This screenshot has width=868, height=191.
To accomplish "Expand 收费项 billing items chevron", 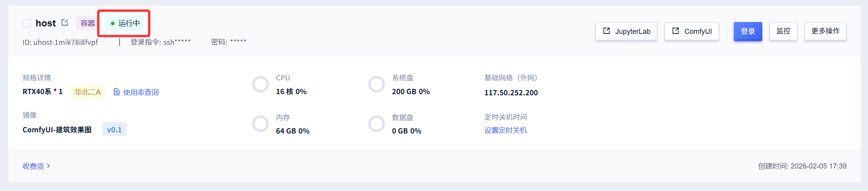I will [48, 166].
